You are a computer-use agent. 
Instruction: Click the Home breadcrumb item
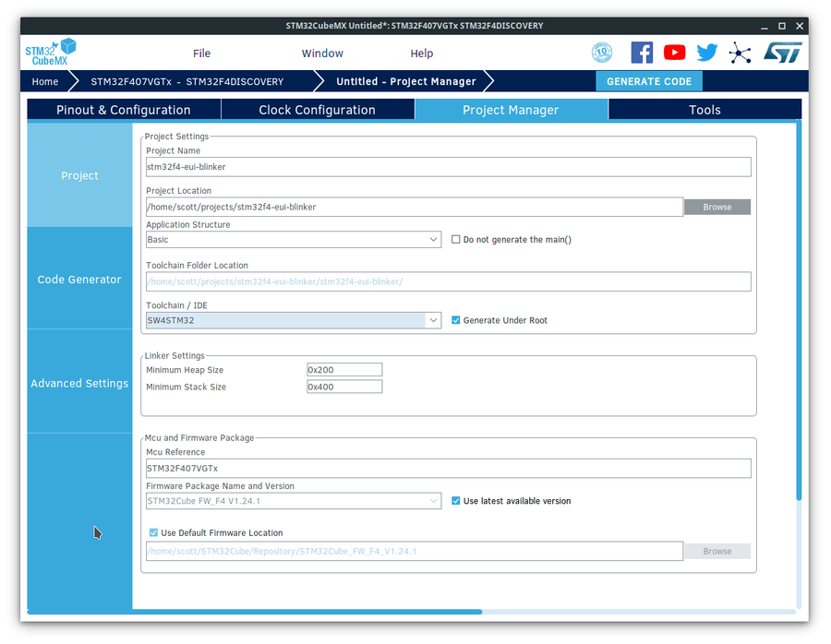pyautogui.click(x=44, y=81)
